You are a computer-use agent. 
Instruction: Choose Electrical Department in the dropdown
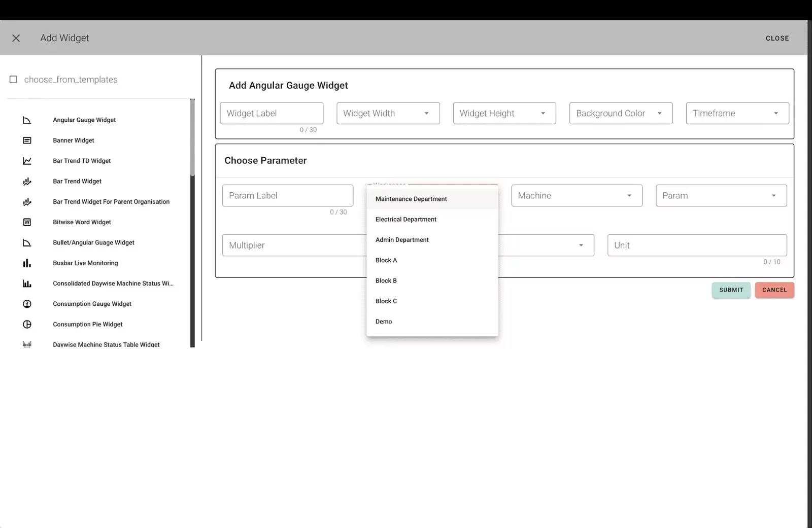coord(405,219)
